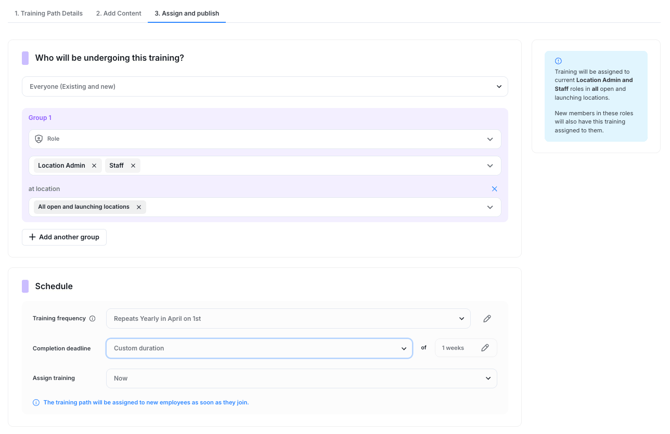
Task: Expand the Role selector dropdown
Action: 265,139
